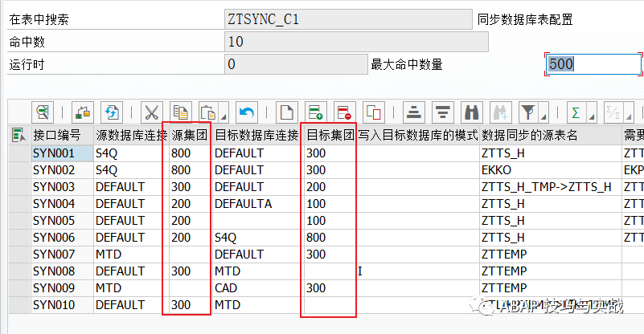
Task: Click the SYN003 cell
Action: 62,187
